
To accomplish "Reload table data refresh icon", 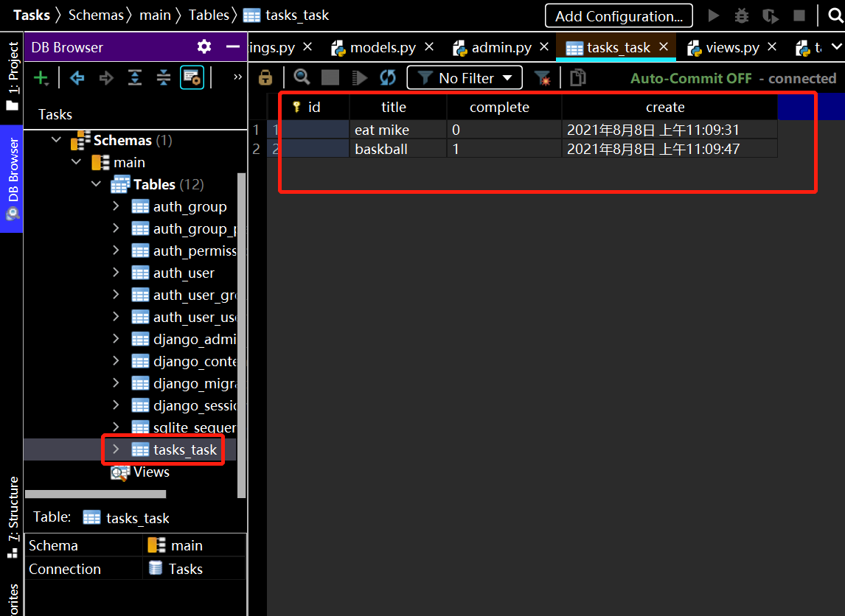I will coord(387,78).
